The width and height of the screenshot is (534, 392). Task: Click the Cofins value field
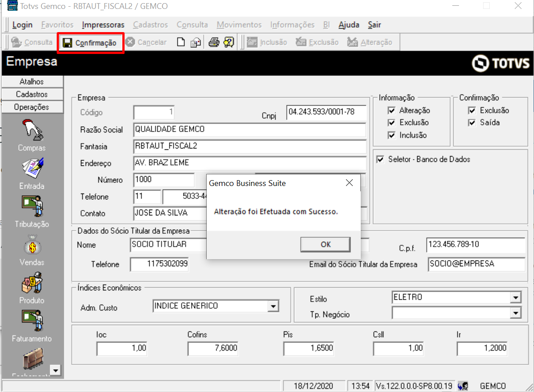(x=213, y=349)
